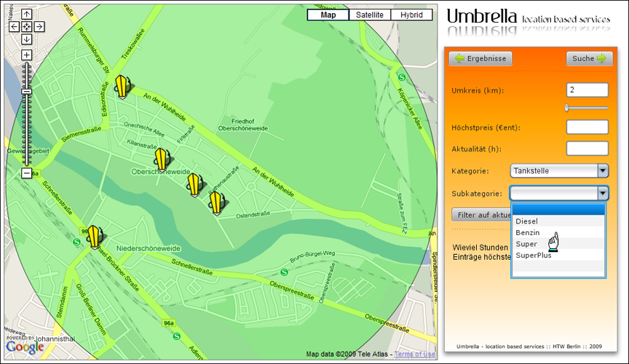Click the Höchstpreis (€ent) input field
The height and width of the screenshot is (364, 629).
[x=588, y=127]
